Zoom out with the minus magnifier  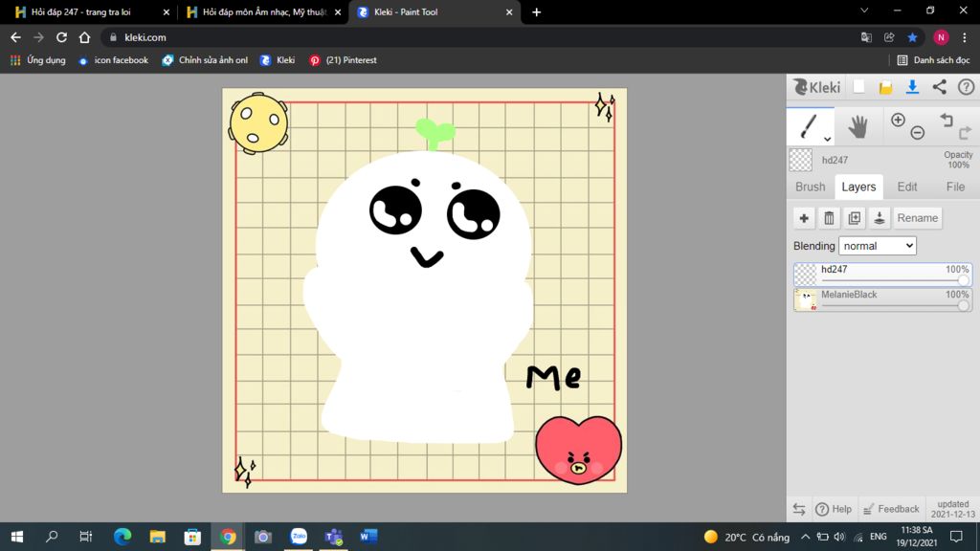[x=918, y=132]
